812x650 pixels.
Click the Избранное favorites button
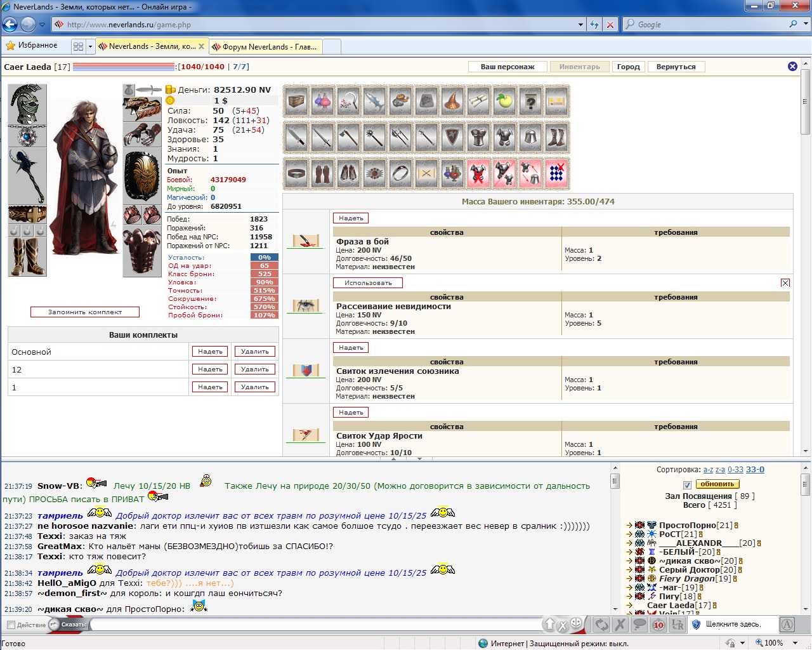(x=31, y=46)
